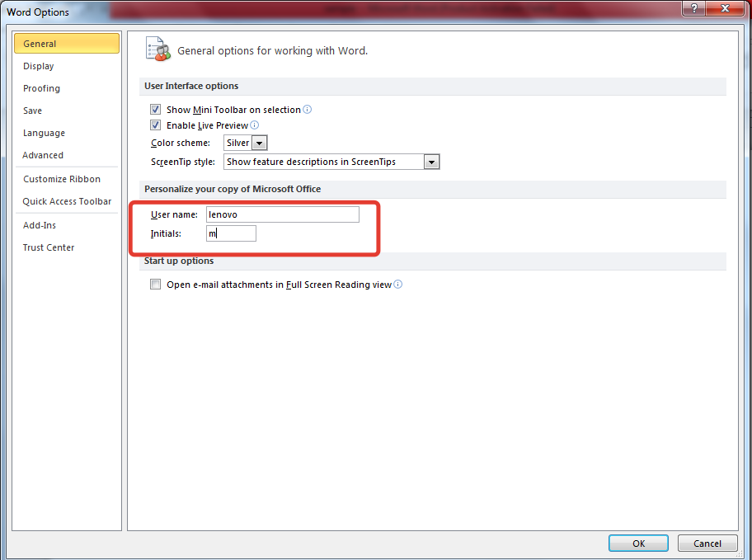This screenshot has height=560, width=752.
Task: Click the User name label
Action: [174, 214]
